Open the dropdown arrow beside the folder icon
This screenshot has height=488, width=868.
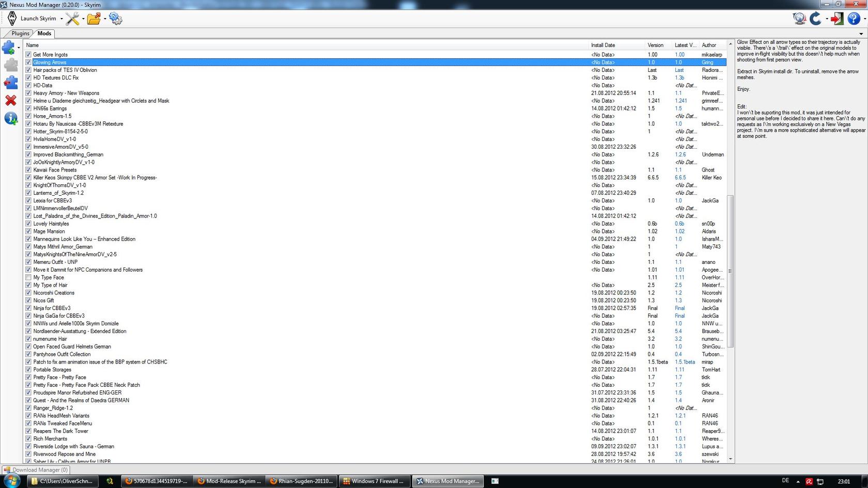pyautogui.click(x=105, y=19)
